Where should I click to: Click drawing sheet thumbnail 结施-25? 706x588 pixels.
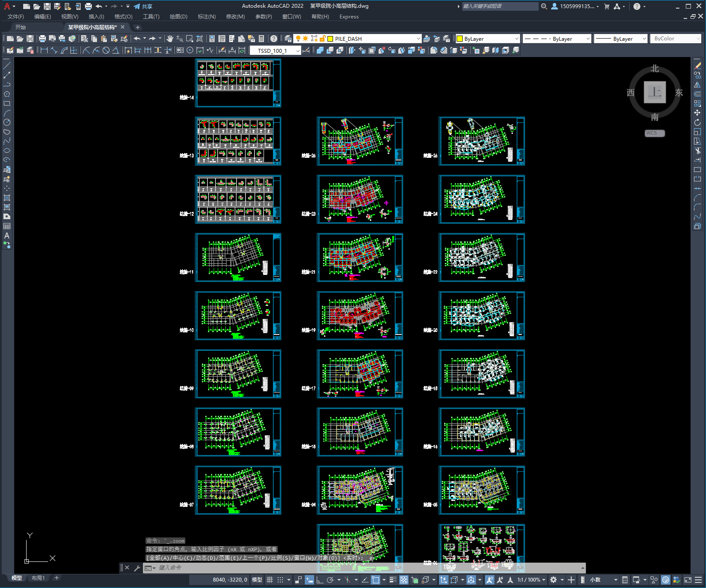coord(360,141)
